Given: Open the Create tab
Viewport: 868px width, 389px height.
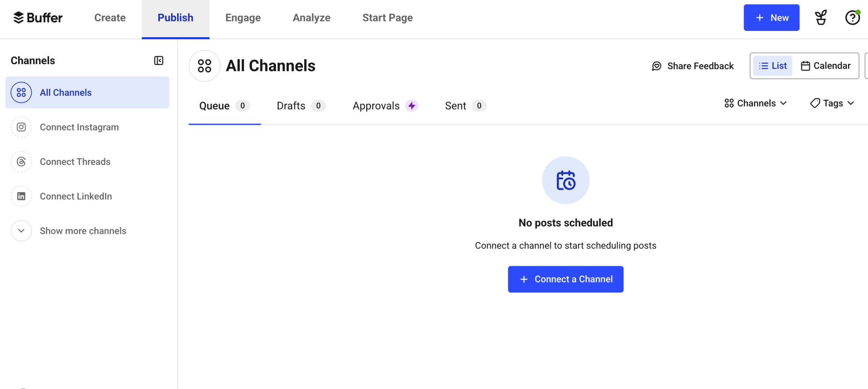Looking at the screenshot, I should [x=110, y=18].
